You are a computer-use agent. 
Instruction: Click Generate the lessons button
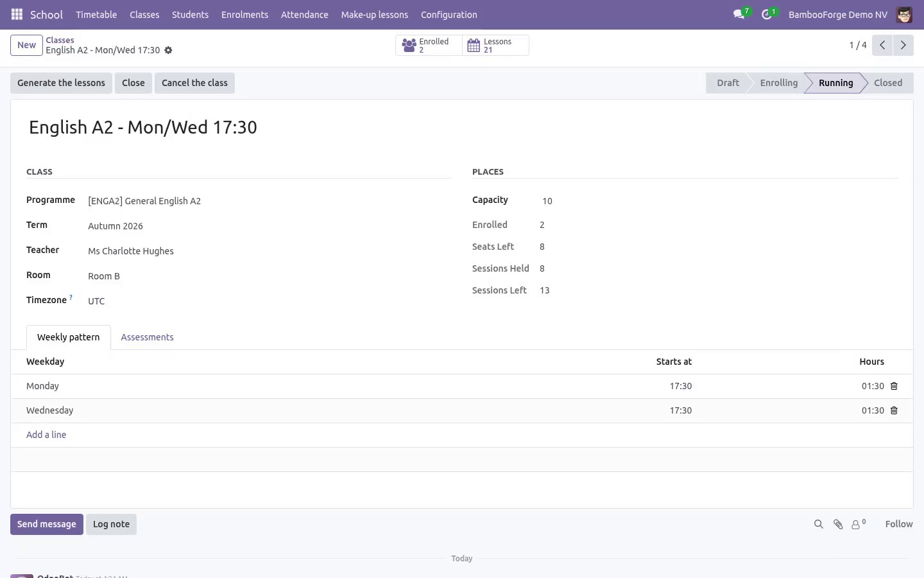pyautogui.click(x=61, y=83)
